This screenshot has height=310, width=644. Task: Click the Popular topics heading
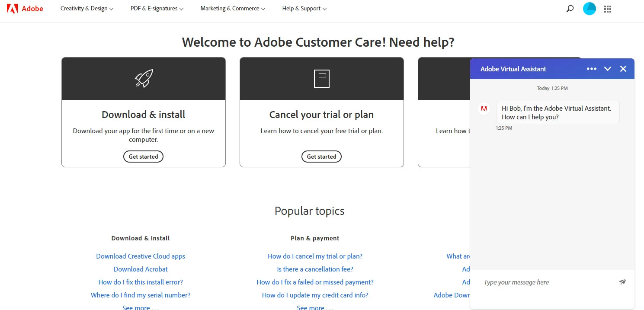pos(310,211)
